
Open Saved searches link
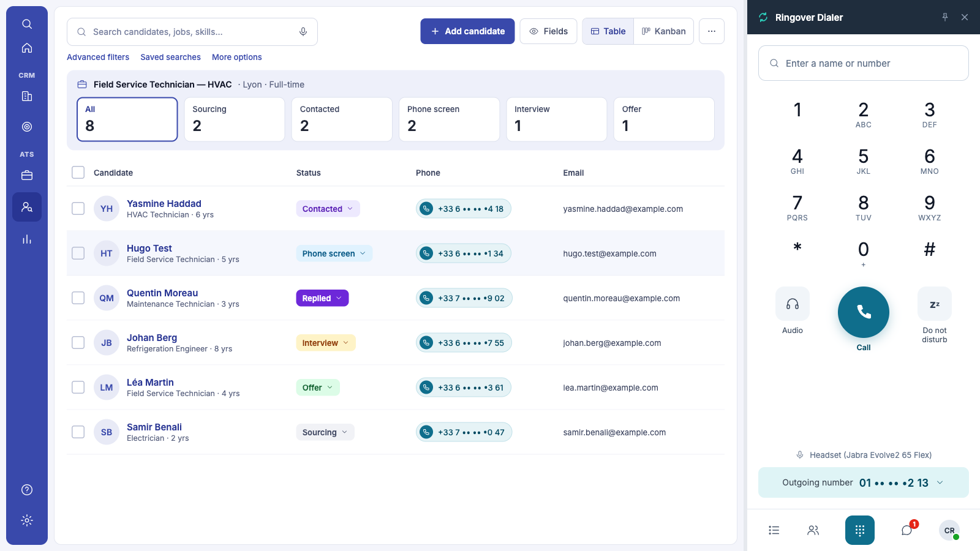pos(170,57)
